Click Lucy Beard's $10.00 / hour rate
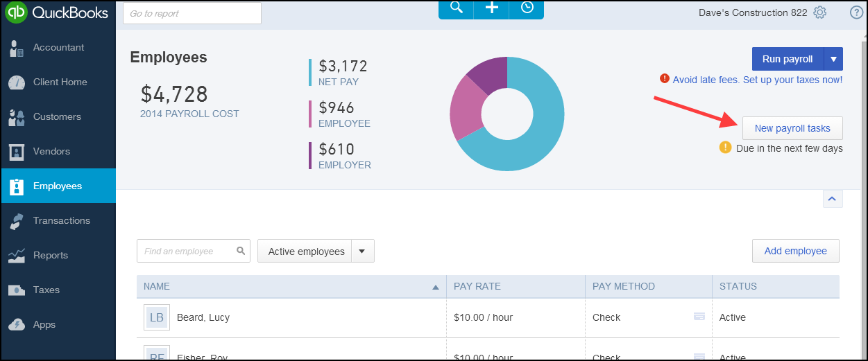 (x=484, y=317)
